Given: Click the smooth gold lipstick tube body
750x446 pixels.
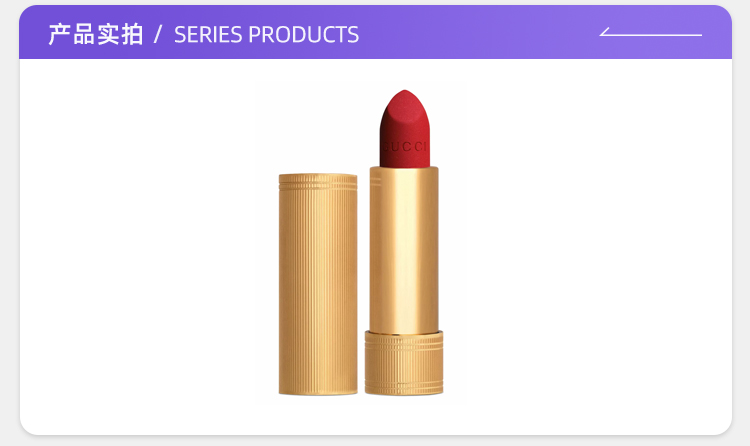Looking at the screenshot, I should pyautogui.click(x=404, y=249).
